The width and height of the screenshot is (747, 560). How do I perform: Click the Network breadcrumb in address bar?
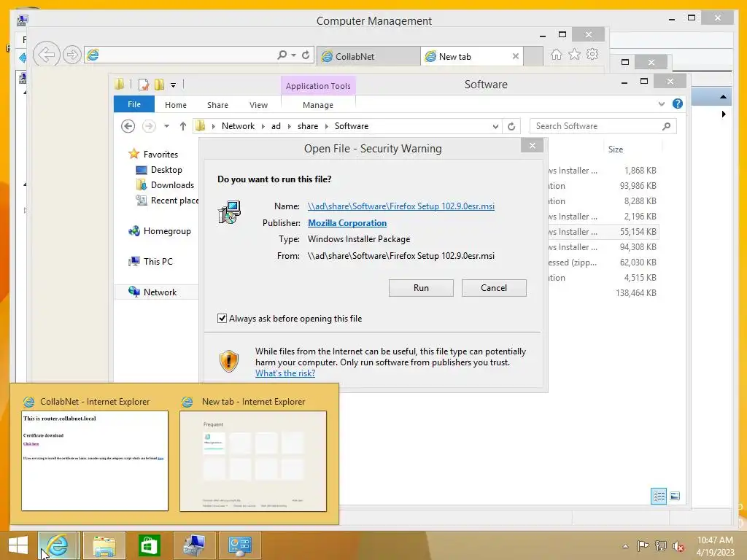[x=238, y=126]
